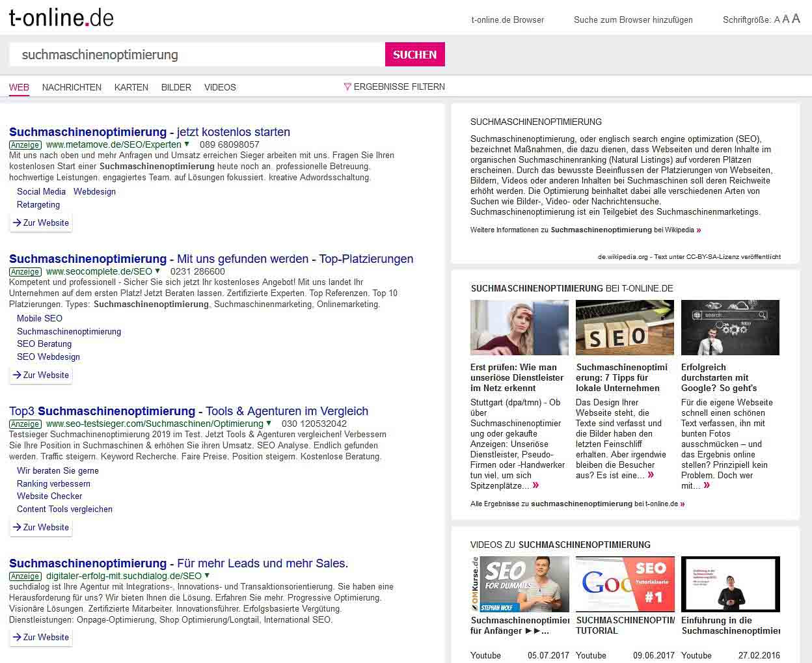Viewport: 812px width, 663px height.
Task: Click the SEO Webdesign sitelink
Action: tap(48, 357)
